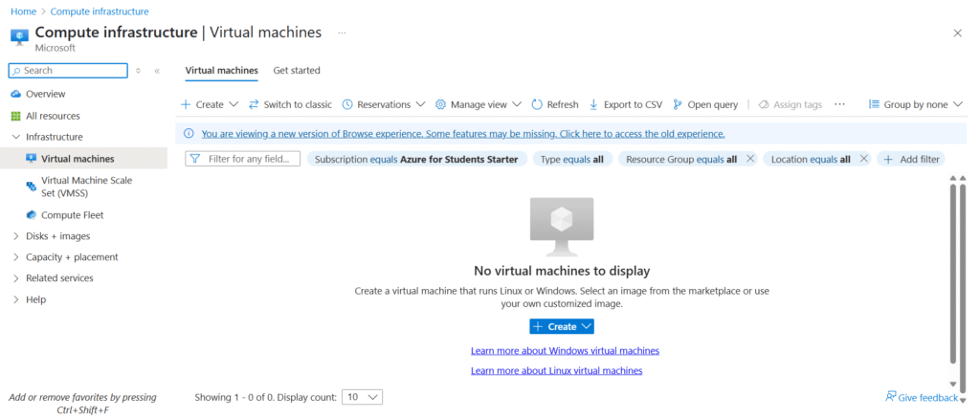Open Learn more about Linux virtual machines
980x418 pixels.
tap(556, 370)
